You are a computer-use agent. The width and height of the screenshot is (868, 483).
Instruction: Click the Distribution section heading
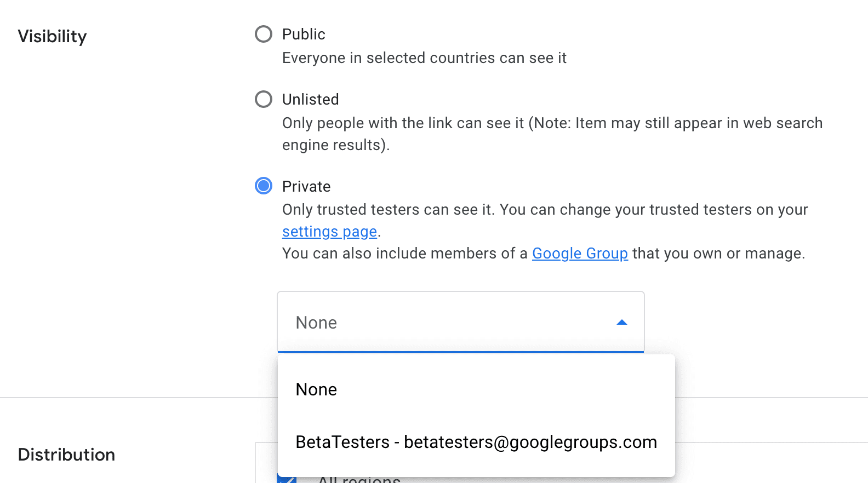[66, 455]
